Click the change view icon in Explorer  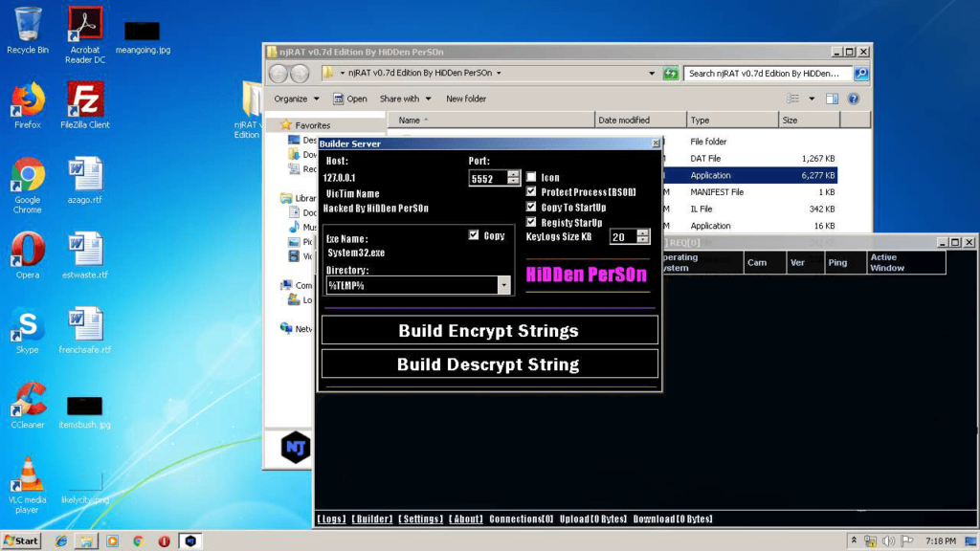pyautogui.click(x=793, y=99)
